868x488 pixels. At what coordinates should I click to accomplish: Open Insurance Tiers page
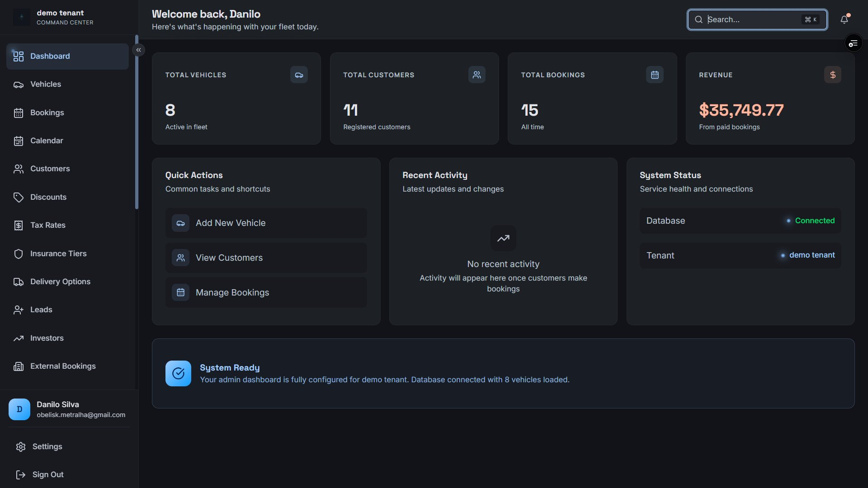(x=67, y=254)
